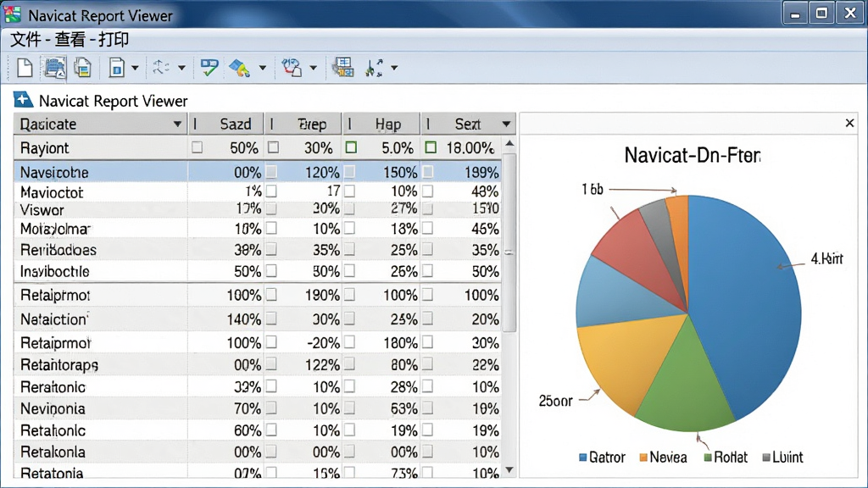868x488 pixels.
Task: Select the Viswor row name
Action: (42, 210)
